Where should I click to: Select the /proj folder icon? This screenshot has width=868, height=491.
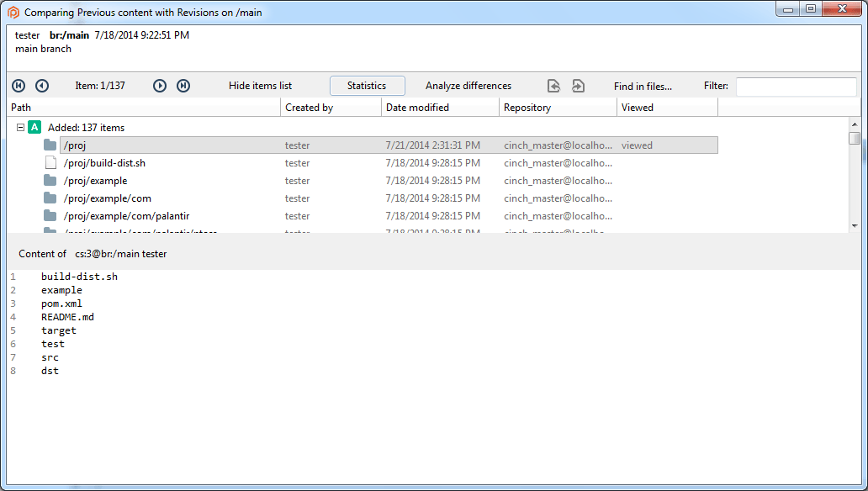[50, 145]
